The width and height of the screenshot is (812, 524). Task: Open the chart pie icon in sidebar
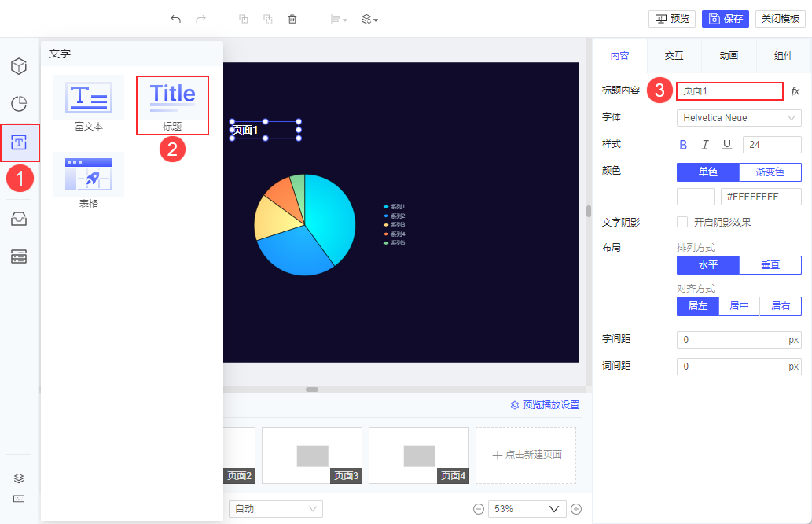pos(19,104)
